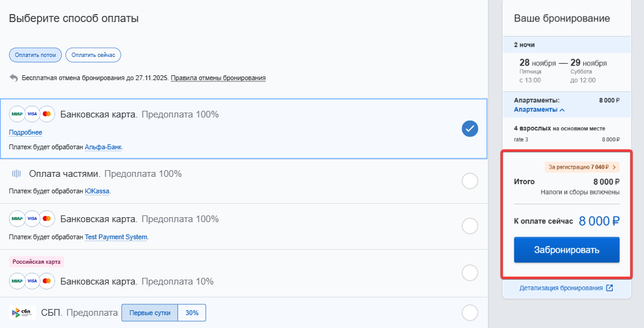Expand Подробнее under bank card option
The width and height of the screenshot is (644, 328).
tap(26, 132)
